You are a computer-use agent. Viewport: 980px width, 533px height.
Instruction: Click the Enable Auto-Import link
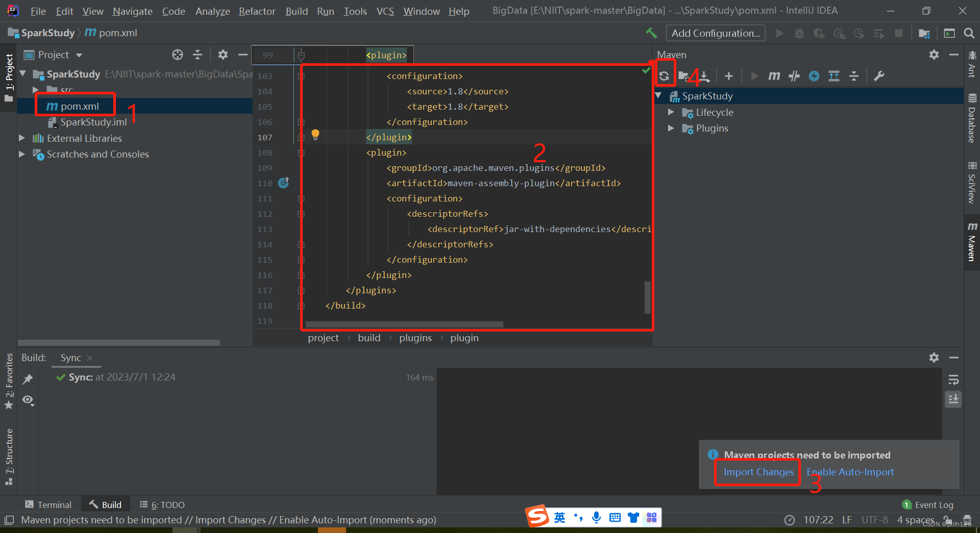[850, 472]
